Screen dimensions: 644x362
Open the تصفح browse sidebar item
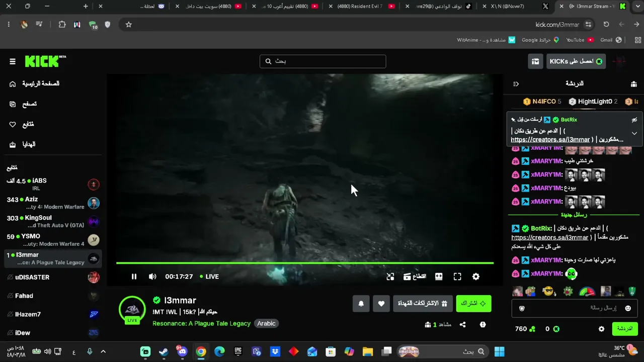pos(23,104)
